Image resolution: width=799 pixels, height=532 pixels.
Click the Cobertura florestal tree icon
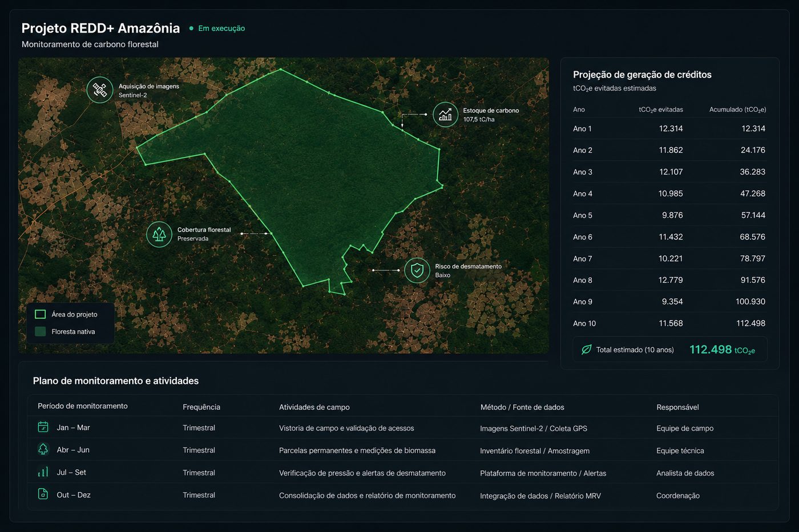click(159, 234)
